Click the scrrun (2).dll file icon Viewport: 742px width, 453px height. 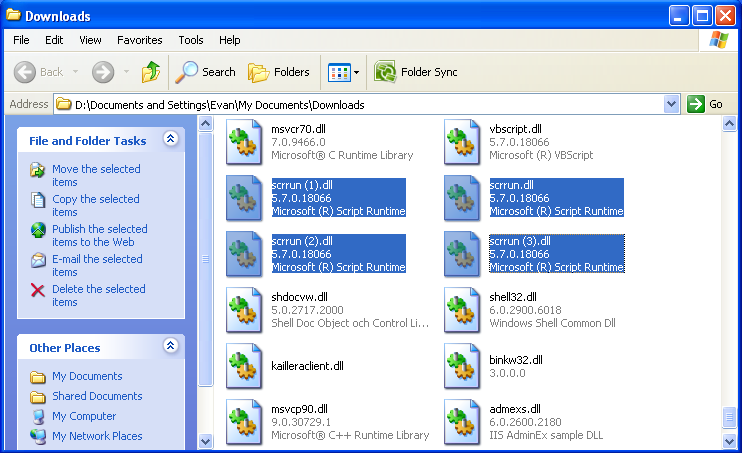244,254
